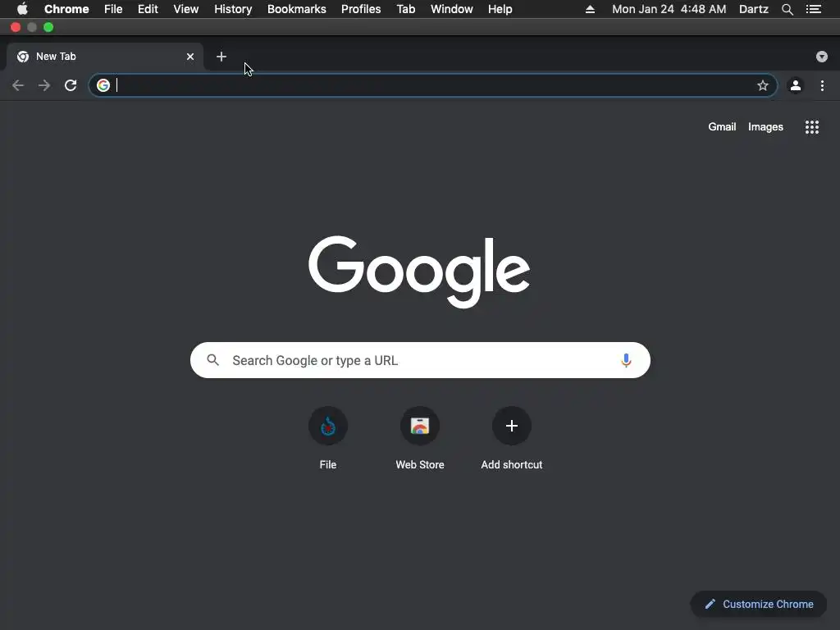
Task: Open the Chrome application menu
Action: [66, 9]
